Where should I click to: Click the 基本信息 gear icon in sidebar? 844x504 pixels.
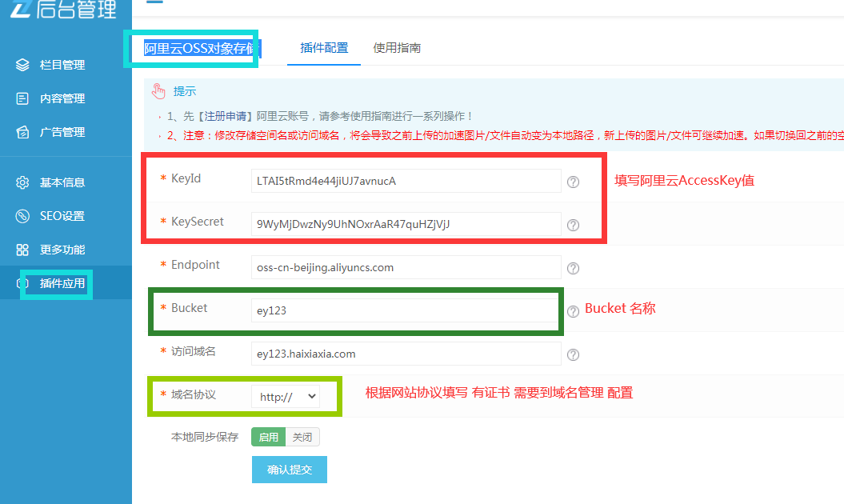click(22, 182)
